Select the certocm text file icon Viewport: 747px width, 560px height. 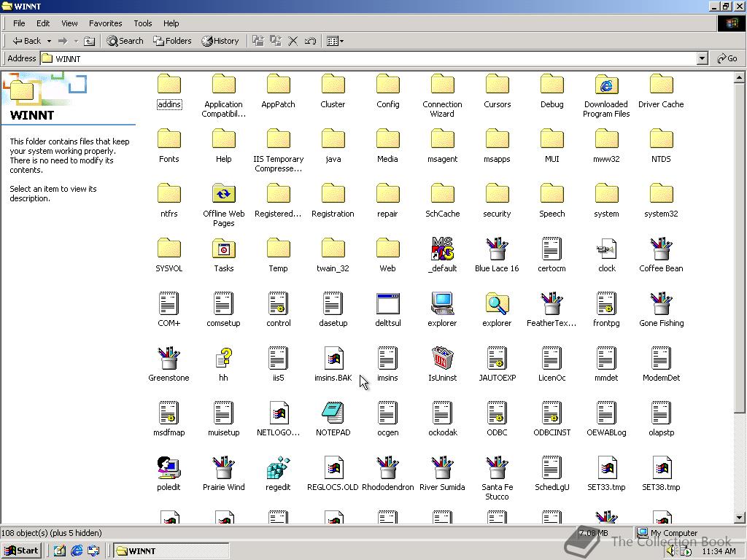point(551,249)
